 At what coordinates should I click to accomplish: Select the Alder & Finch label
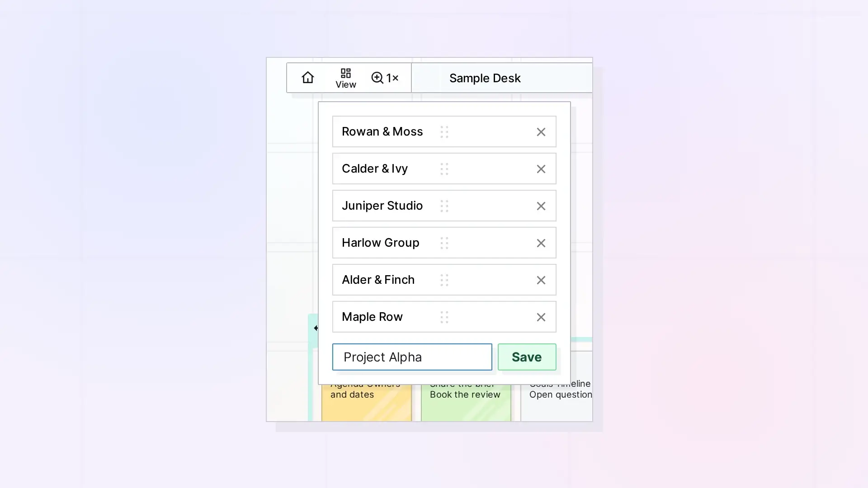(x=378, y=280)
